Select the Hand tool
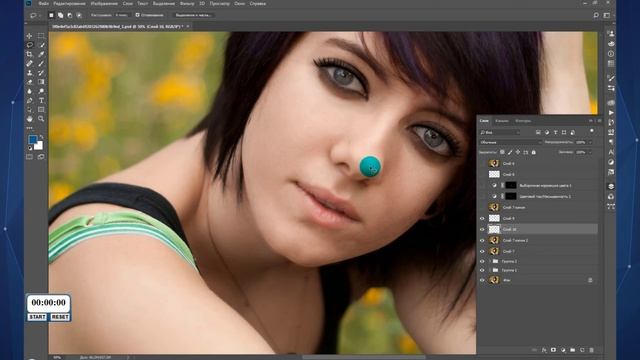 (29, 119)
